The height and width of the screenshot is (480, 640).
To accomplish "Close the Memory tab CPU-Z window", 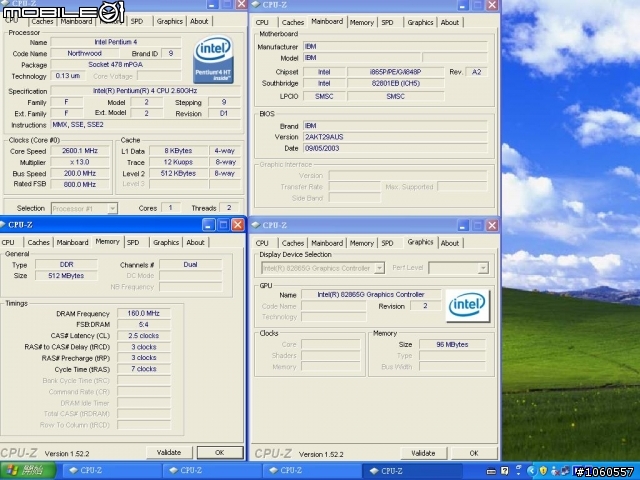I will coord(238,224).
